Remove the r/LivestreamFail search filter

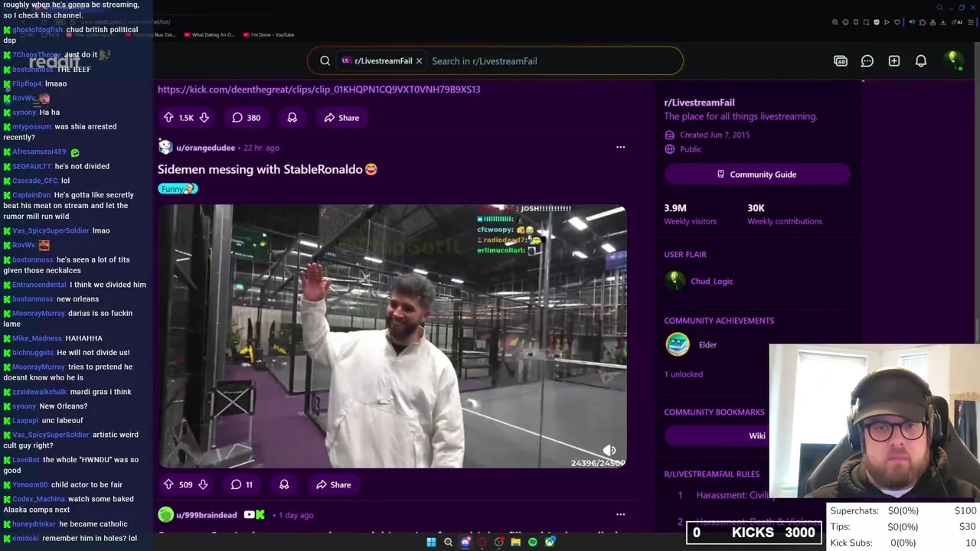pyautogui.click(x=419, y=61)
